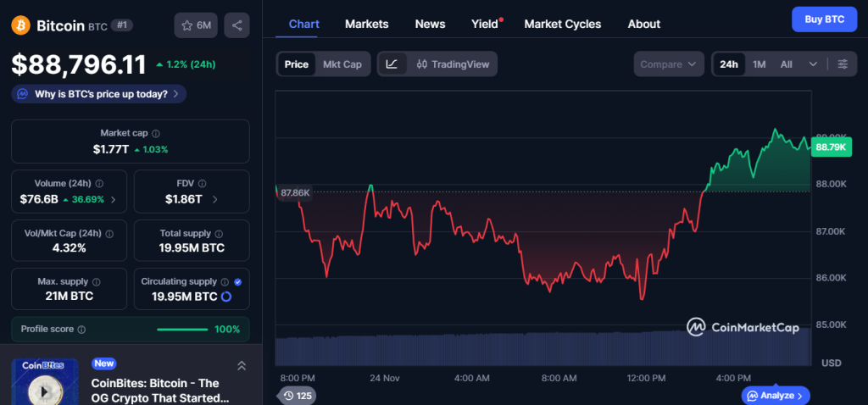Viewport: 868px width, 405px height.
Task: Open the share icon button
Action: tap(237, 25)
